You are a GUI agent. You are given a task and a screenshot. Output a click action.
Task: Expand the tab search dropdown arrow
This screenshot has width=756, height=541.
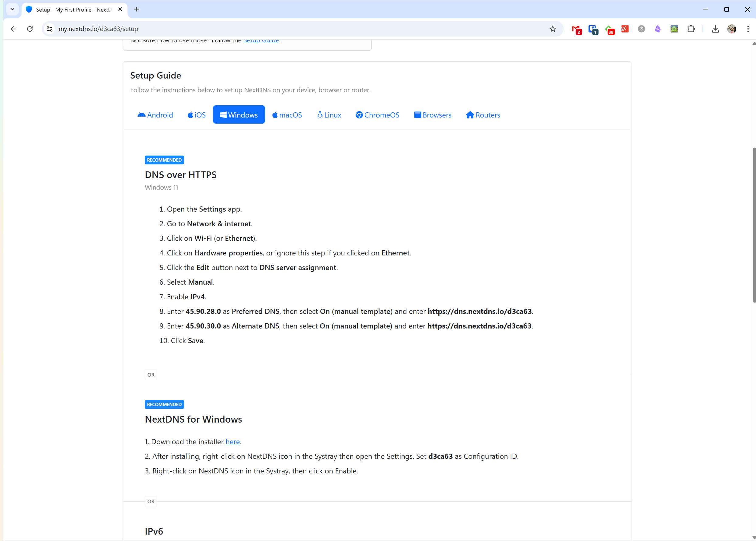(x=12, y=9)
